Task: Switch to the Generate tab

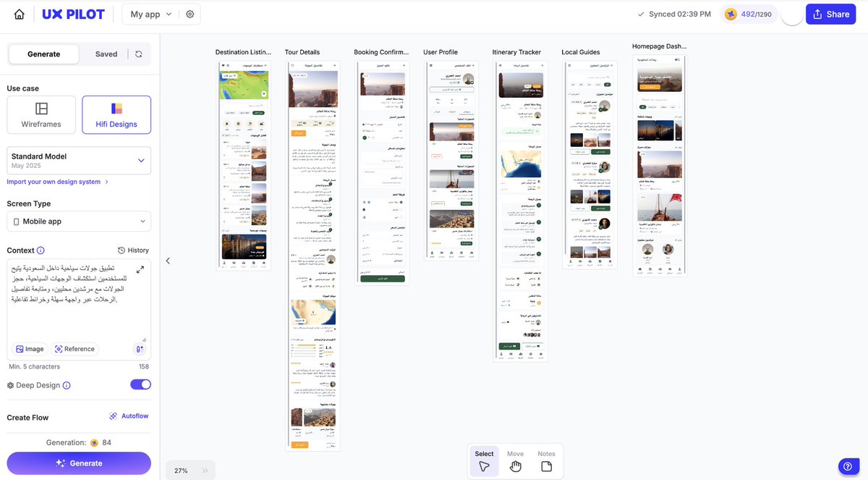Action: click(43, 54)
